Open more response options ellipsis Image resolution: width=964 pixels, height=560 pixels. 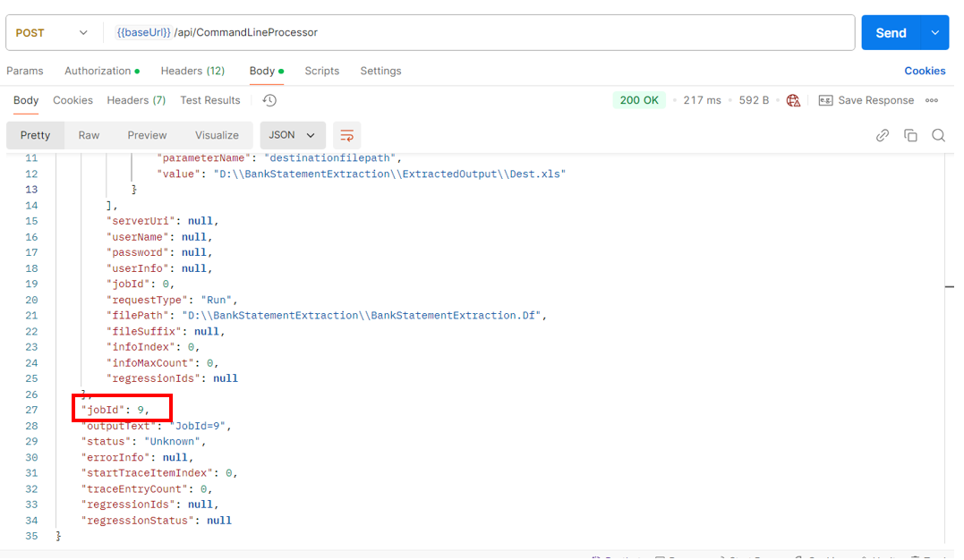(x=932, y=100)
